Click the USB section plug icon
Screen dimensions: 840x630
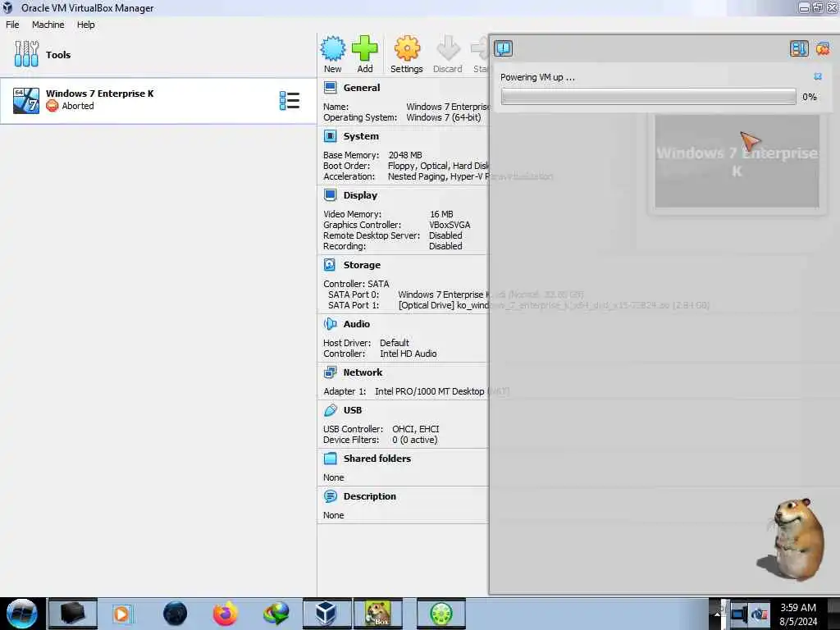point(330,410)
